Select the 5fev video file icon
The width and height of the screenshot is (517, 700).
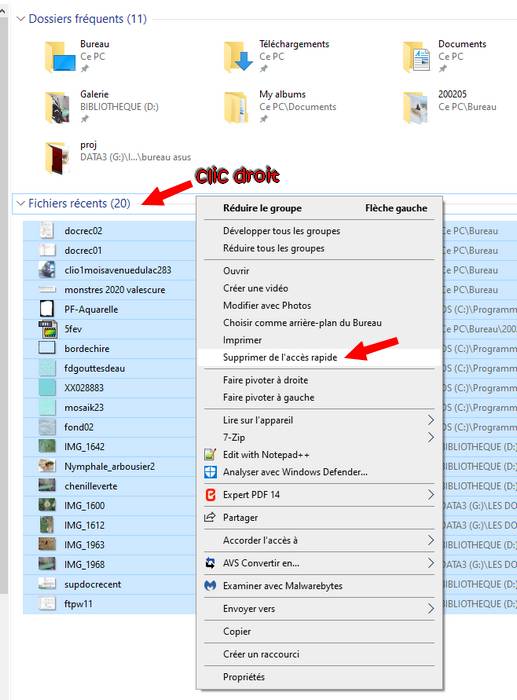click(48, 329)
